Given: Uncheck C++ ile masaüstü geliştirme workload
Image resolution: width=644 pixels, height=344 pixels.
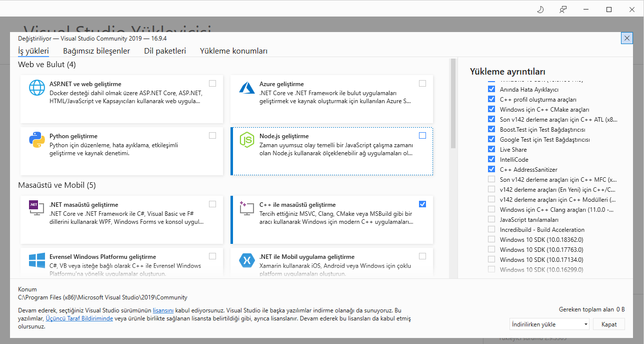Looking at the screenshot, I should (x=422, y=204).
